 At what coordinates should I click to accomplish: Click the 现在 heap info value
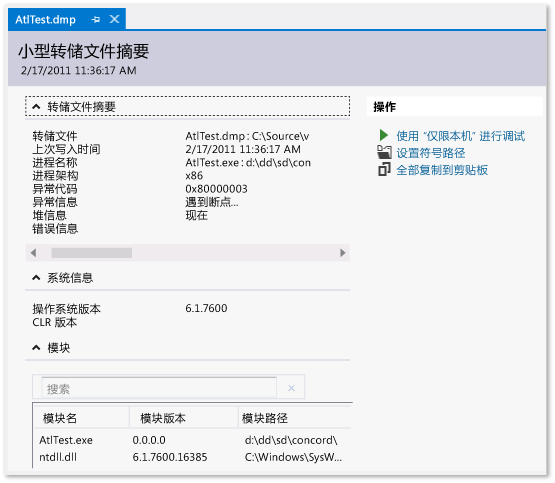pos(196,215)
